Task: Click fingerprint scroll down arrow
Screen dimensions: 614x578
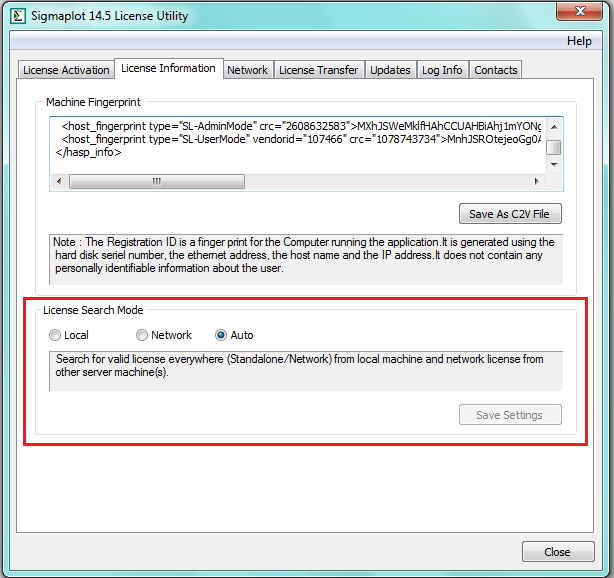Action: tap(554, 164)
